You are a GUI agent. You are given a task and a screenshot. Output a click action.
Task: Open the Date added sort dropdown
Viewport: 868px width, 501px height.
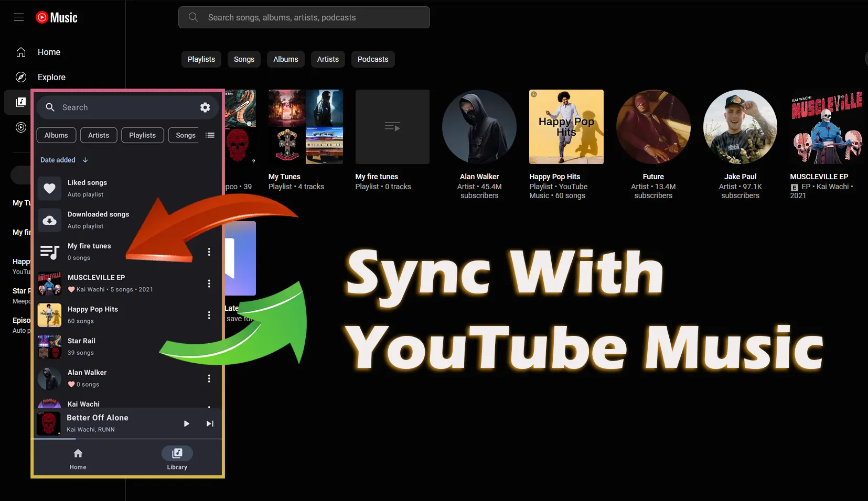[58, 160]
